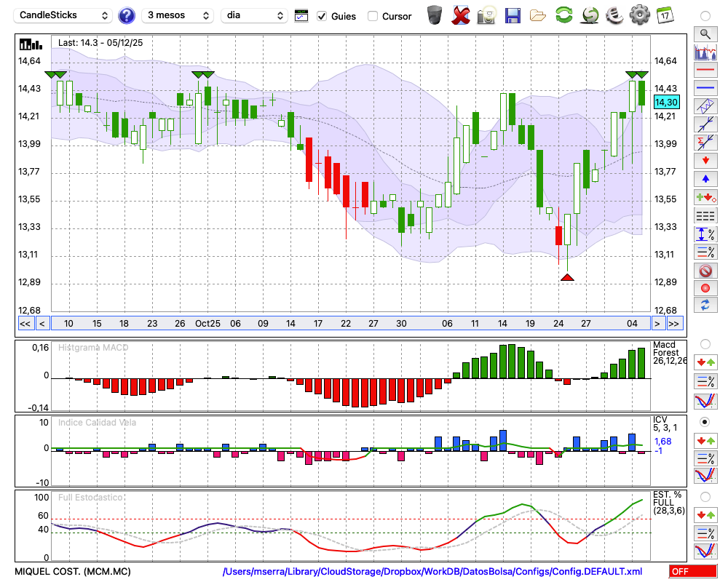Select the sigma regression line tool

tap(705, 143)
